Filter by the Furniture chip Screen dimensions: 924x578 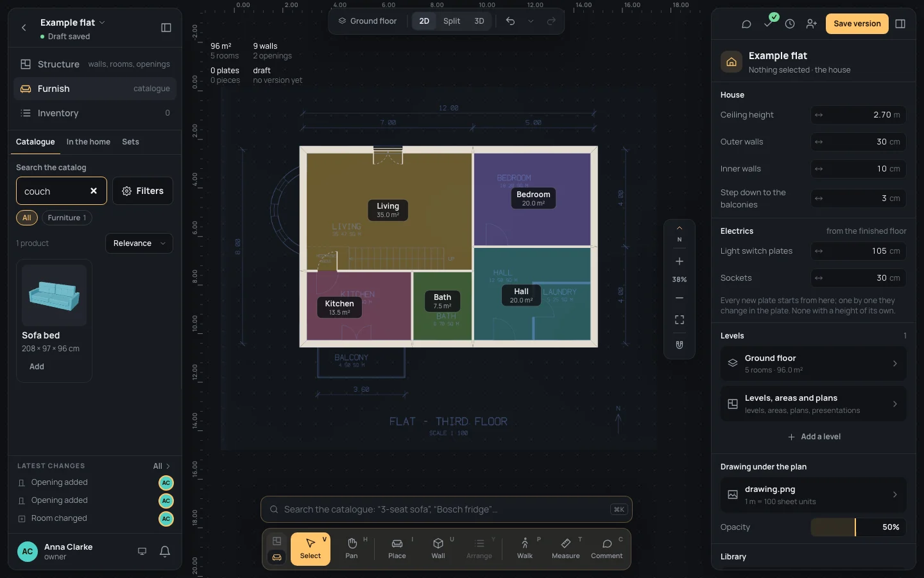67,218
